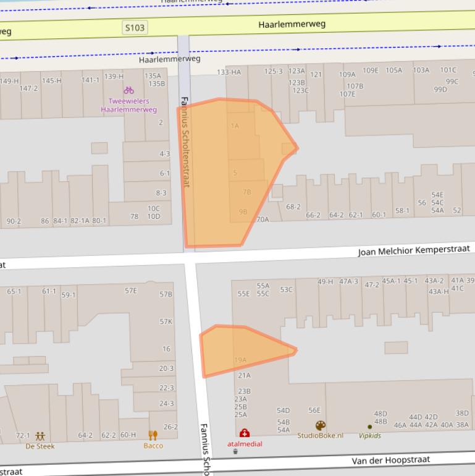
Task: Click the Vipkids text label
Action: click(x=369, y=435)
